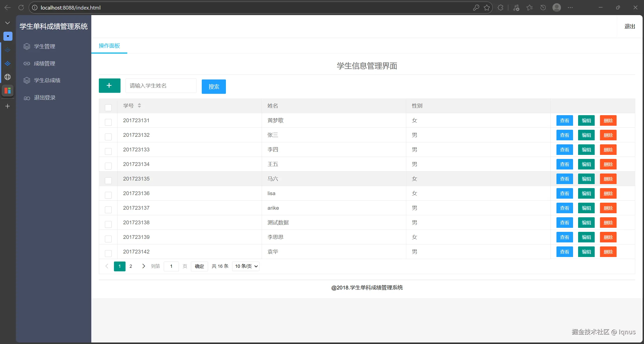Open the browser settings ellipsis menu
The width and height of the screenshot is (644, 344).
click(570, 8)
